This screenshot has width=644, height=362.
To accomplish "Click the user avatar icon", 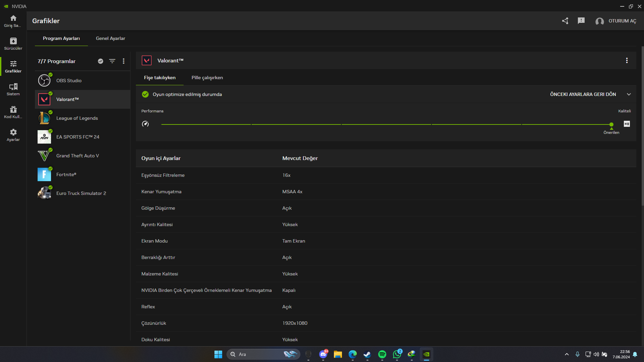I will pos(600,21).
